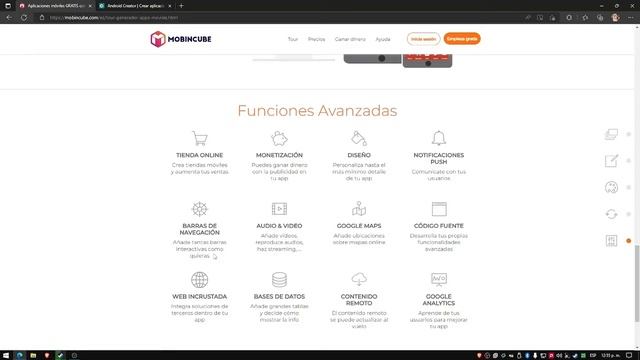
Task: Click the edit pencil icon in right sidebar
Action: pos(611,161)
